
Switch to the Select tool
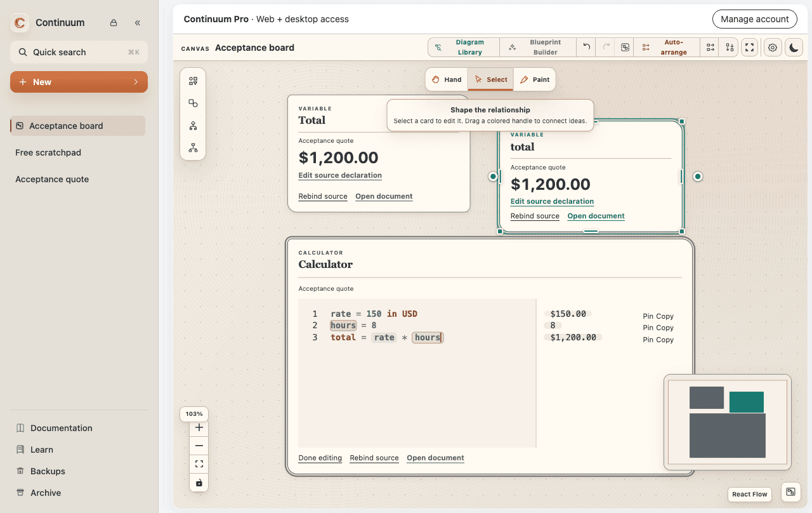coord(491,79)
